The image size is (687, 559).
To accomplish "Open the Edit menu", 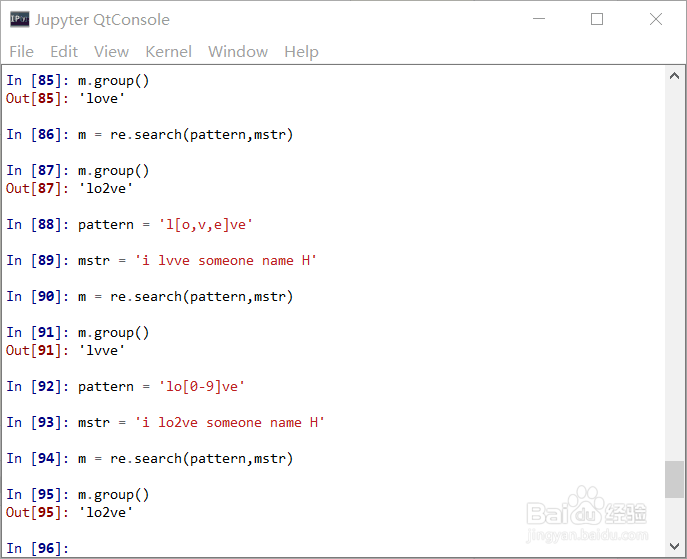I will (64, 52).
